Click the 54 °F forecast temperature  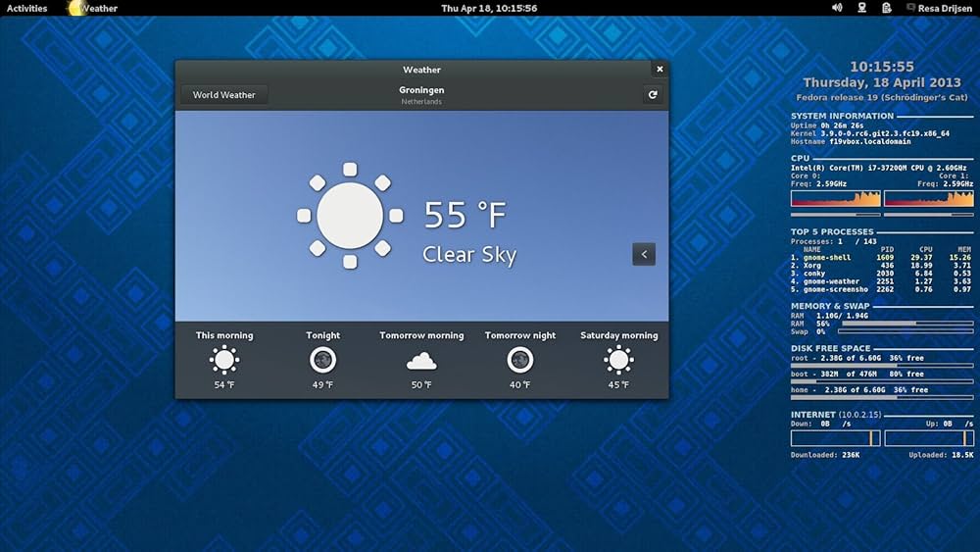(x=224, y=385)
